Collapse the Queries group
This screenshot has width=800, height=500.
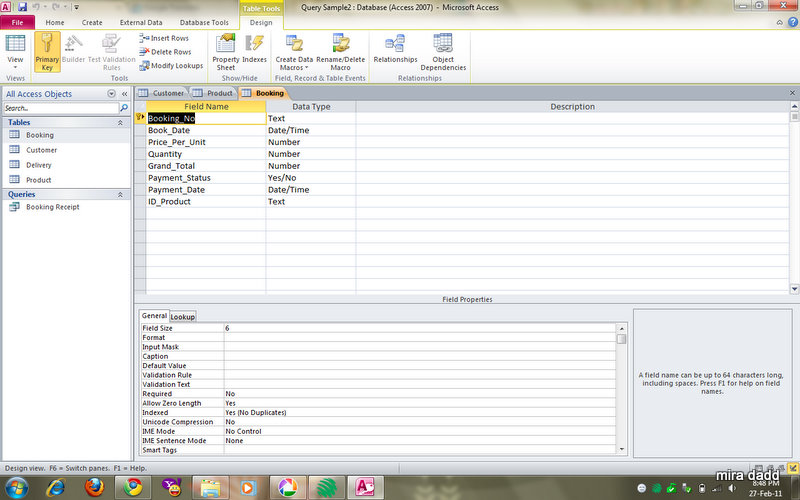click(x=120, y=194)
